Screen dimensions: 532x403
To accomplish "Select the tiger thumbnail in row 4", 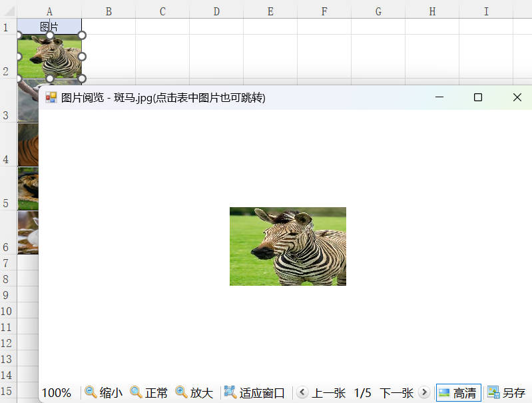I will pyautogui.click(x=28, y=145).
